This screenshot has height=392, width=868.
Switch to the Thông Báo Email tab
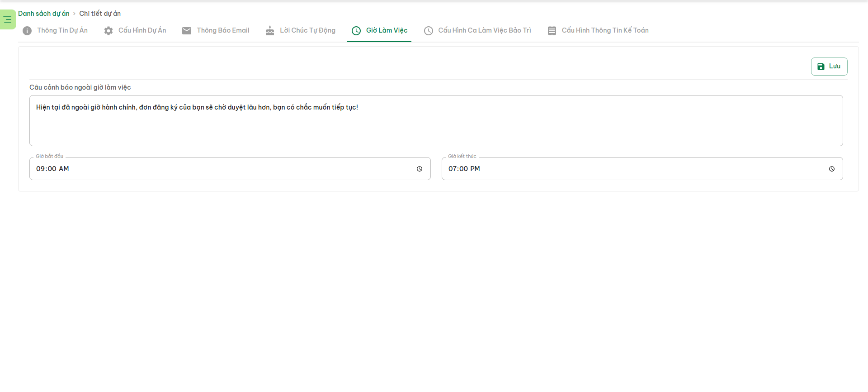tap(223, 30)
